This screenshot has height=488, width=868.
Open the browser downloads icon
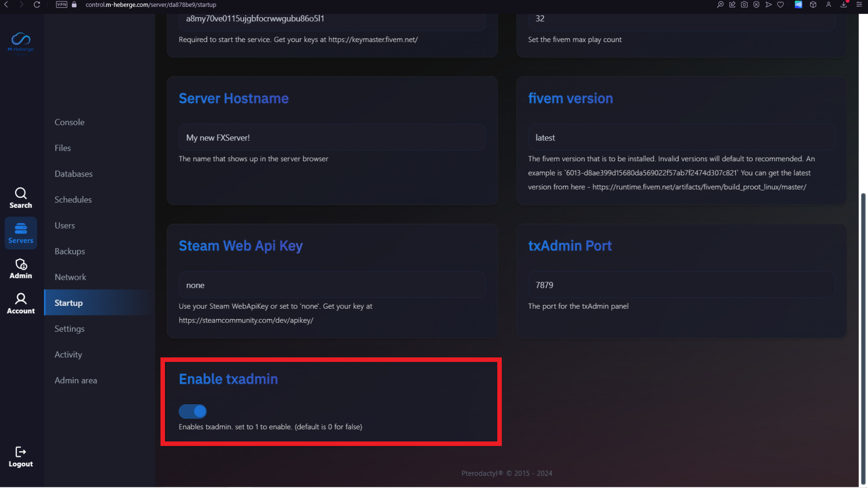844,5
